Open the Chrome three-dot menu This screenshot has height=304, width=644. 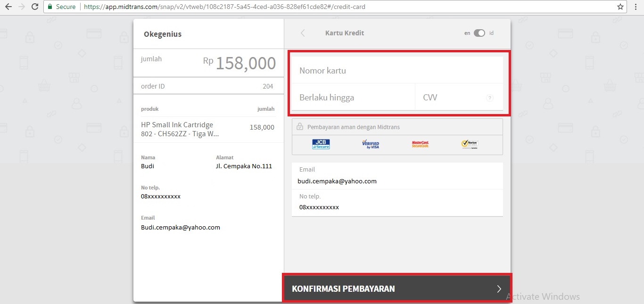636,7
